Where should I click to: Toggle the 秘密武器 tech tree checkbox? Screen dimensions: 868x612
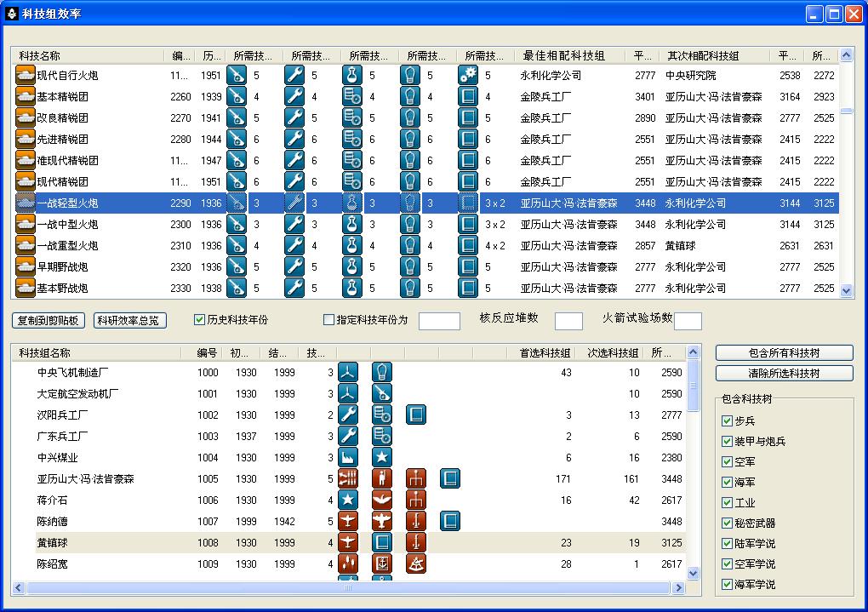(727, 523)
